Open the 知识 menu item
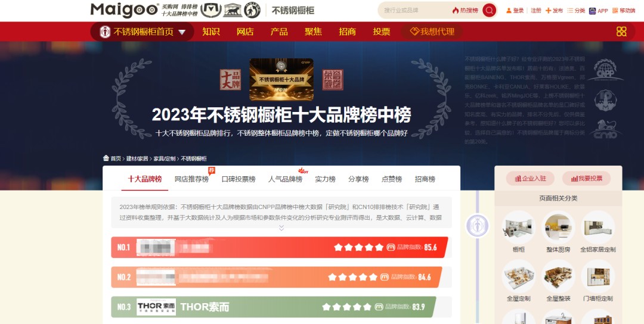Screen dimensions: 644x324 [x=211, y=32]
